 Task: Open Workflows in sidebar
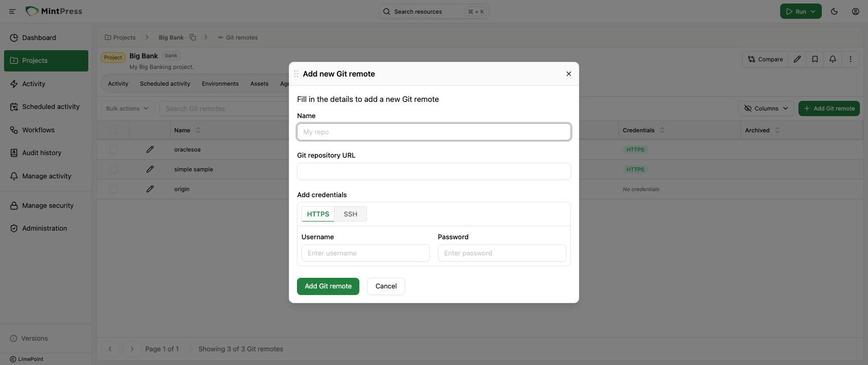tap(46, 130)
